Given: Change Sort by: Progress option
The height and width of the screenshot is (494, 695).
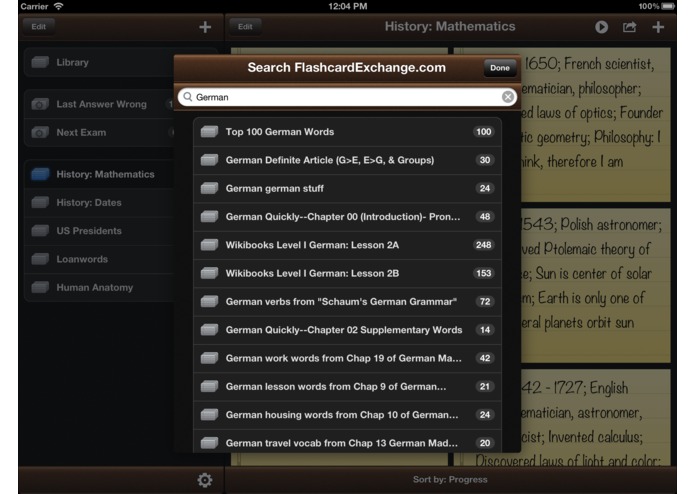Looking at the screenshot, I should tap(450, 479).
